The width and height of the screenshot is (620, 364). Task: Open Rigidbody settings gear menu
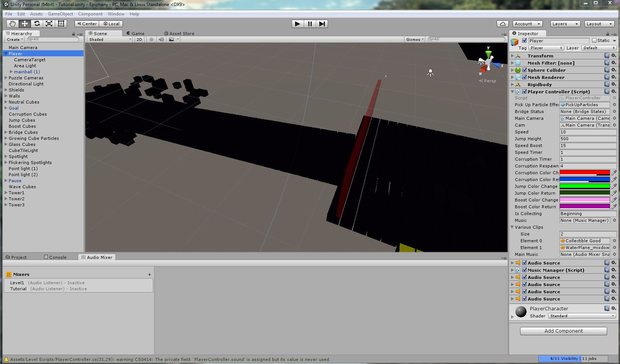tap(614, 84)
